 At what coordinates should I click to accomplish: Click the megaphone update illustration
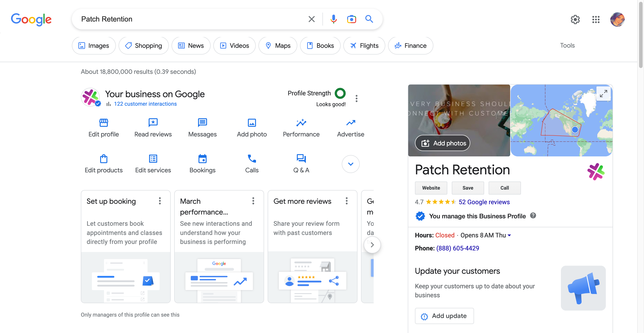583,288
